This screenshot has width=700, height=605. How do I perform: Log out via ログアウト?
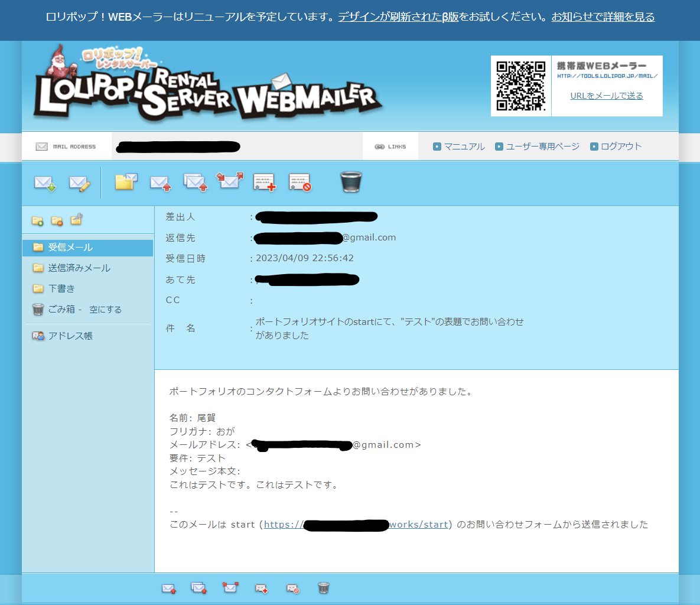pos(620,146)
